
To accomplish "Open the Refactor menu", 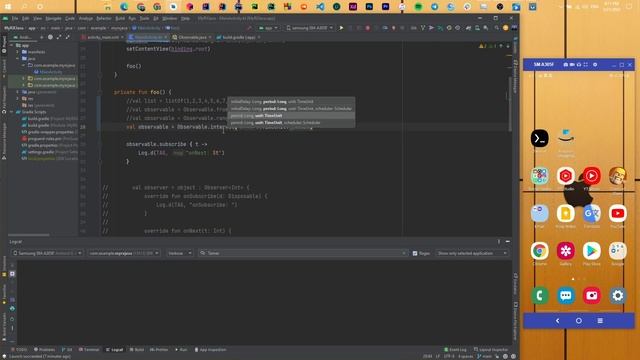I will (x=104, y=18).
